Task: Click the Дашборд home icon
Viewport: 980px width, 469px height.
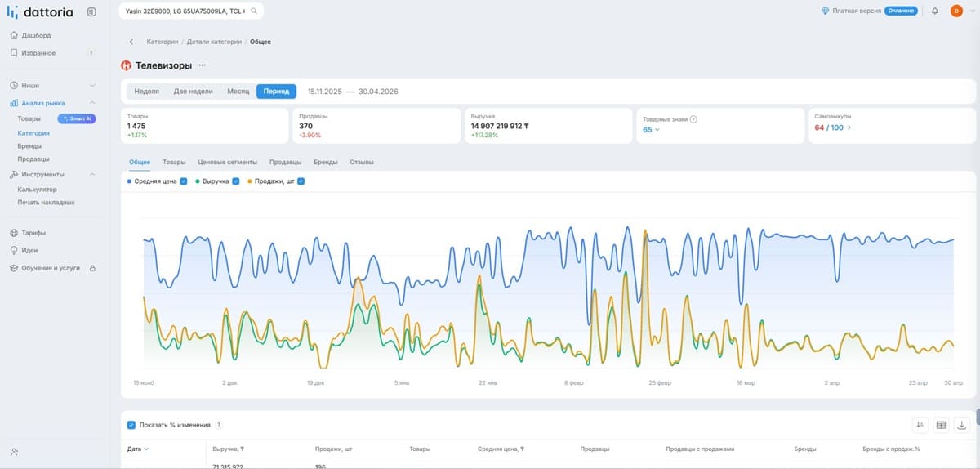Action: [x=14, y=36]
